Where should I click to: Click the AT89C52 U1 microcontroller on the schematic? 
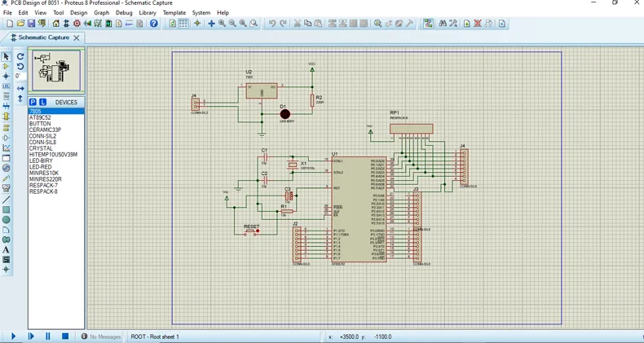[x=359, y=209]
